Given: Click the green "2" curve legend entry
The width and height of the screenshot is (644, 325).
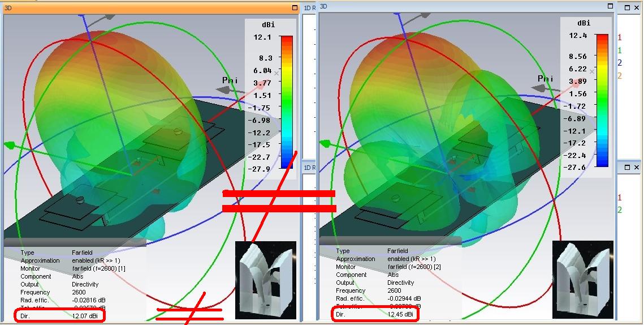Looking at the screenshot, I should tap(620, 210).
